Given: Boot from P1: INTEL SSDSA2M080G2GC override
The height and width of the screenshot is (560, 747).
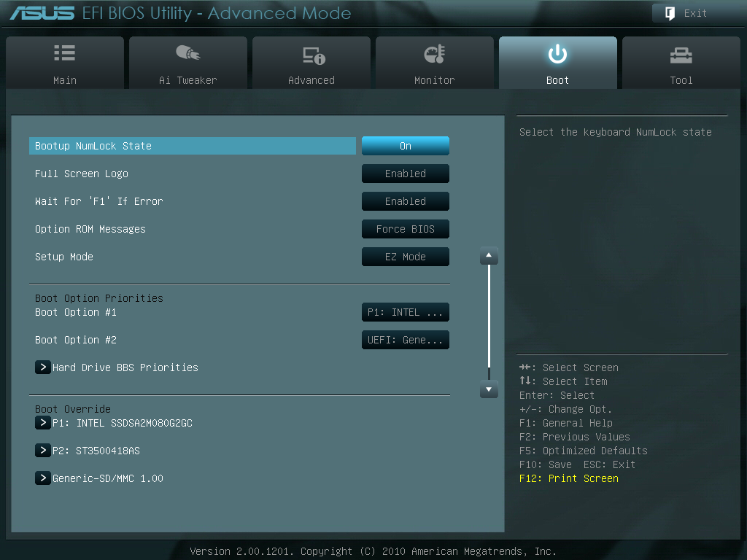Looking at the screenshot, I should click(x=122, y=423).
